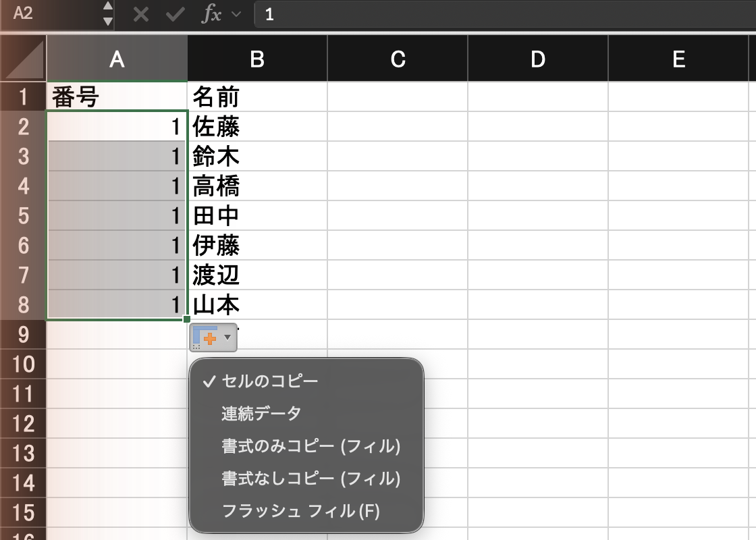Select row 9 header
The height and width of the screenshot is (540, 756).
[23, 335]
